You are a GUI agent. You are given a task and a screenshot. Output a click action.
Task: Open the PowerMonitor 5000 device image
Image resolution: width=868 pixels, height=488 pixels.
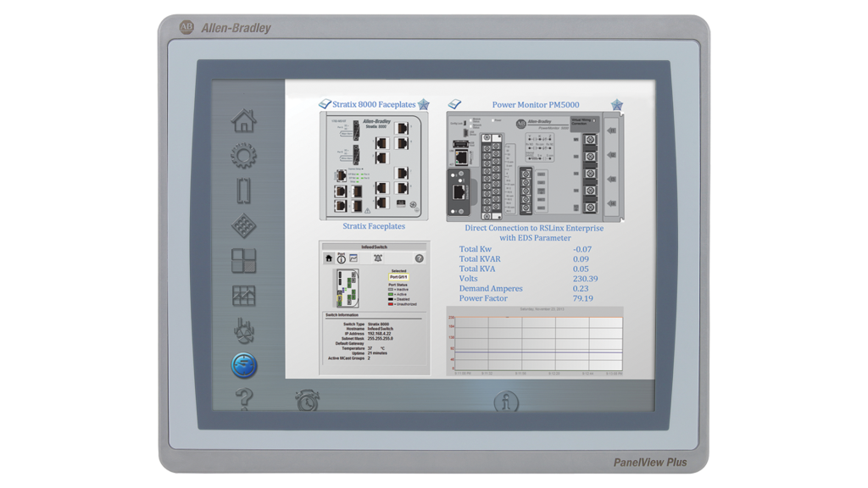pos(536,167)
